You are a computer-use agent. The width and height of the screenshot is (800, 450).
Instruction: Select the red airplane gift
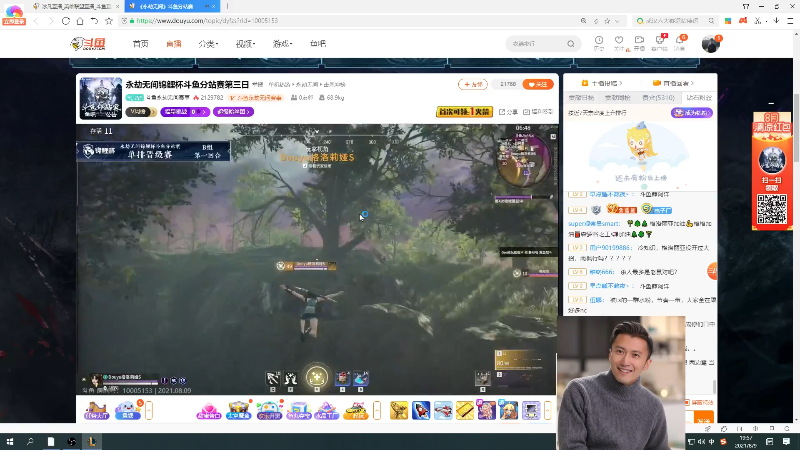tap(443, 410)
